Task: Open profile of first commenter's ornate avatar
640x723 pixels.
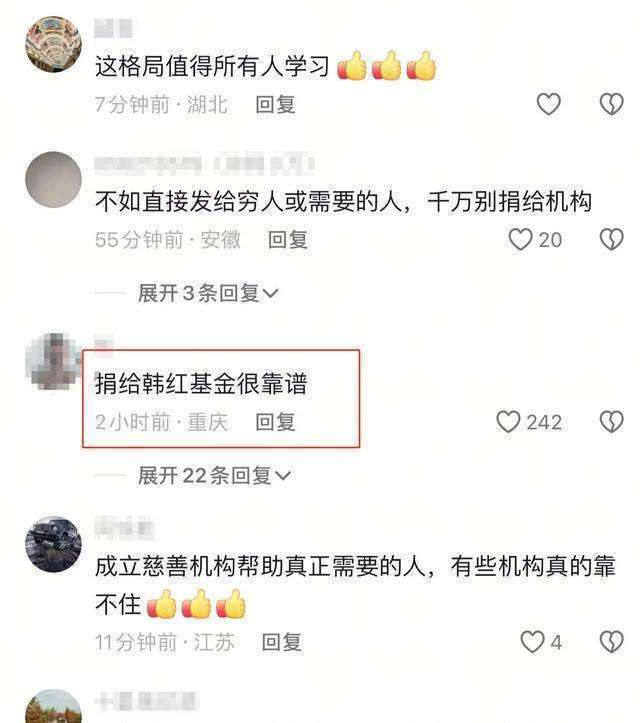Action: [53, 44]
